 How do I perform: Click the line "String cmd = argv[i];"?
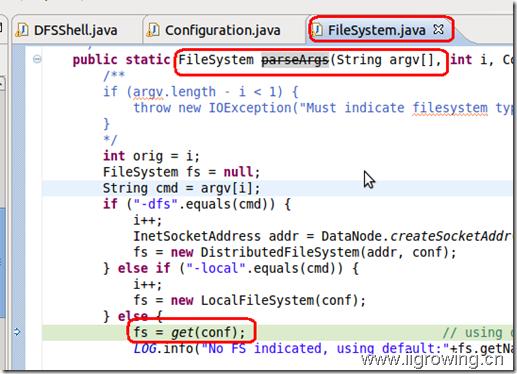pos(181,188)
